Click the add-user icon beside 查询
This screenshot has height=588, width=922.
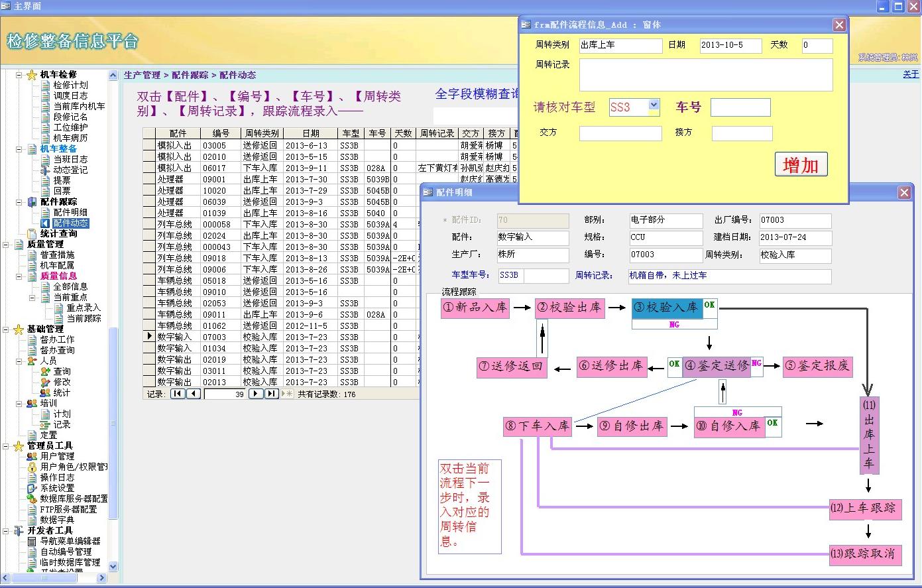pos(45,371)
